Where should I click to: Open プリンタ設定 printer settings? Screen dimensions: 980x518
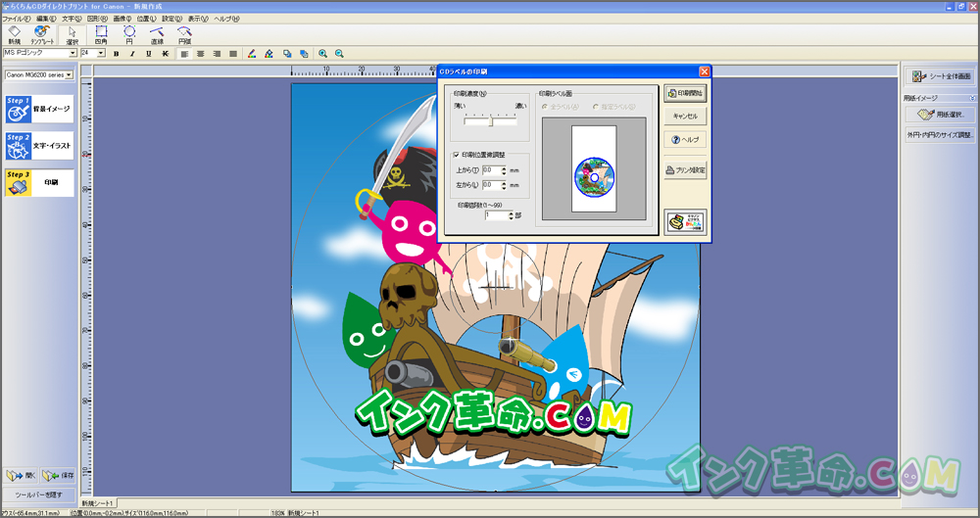coord(685,170)
